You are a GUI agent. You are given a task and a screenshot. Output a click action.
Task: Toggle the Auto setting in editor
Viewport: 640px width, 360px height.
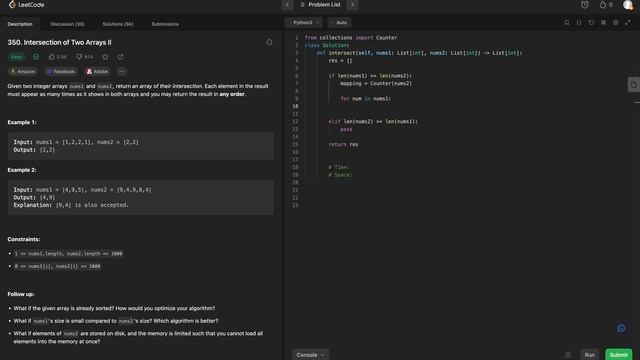[x=340, y=22]
